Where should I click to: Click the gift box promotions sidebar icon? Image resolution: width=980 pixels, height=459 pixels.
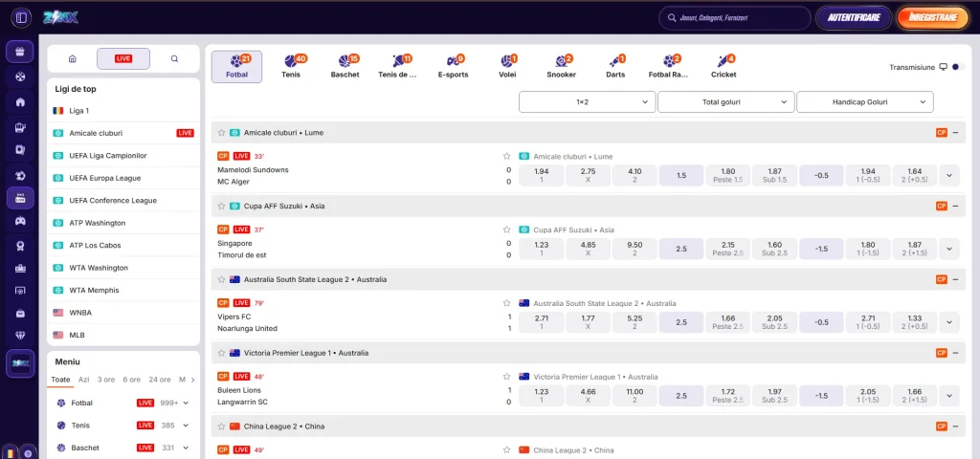coord(20,52)
